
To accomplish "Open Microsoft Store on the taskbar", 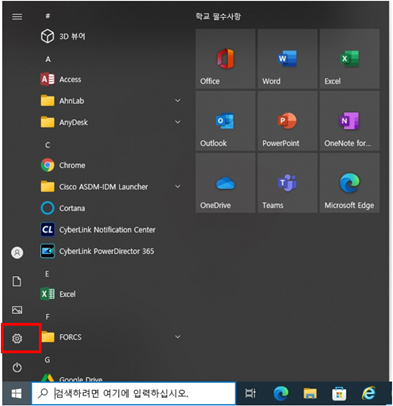I will [x=339, y=394].
